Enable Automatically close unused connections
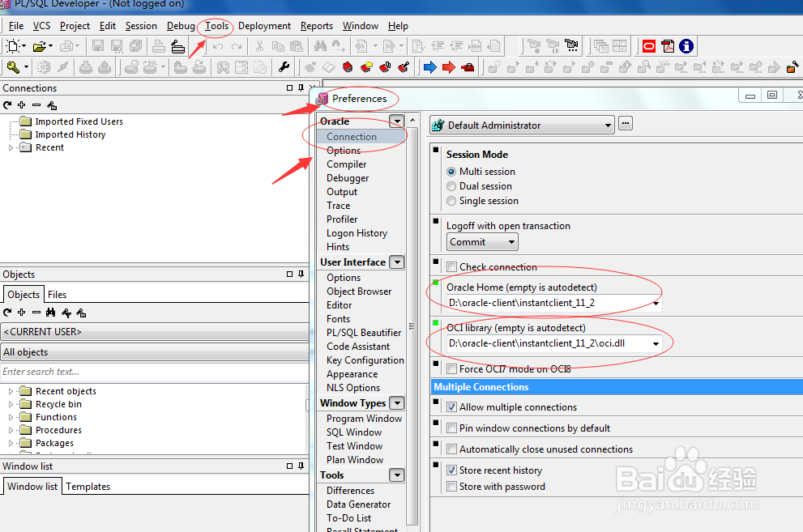Image resolution: width=803 pixels, height=532 pixels. (x=451, y=449)
